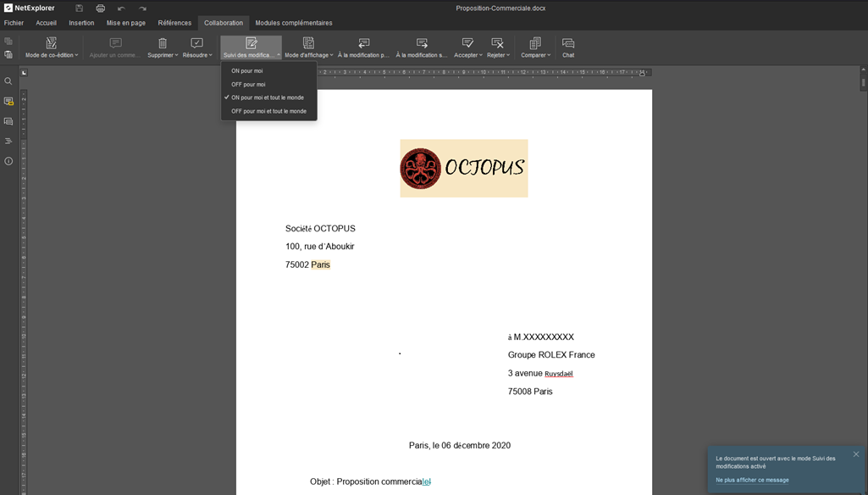Viewport: 868px width, 495px height.
Task: Jump to the next modification
Action: (421, 47)
